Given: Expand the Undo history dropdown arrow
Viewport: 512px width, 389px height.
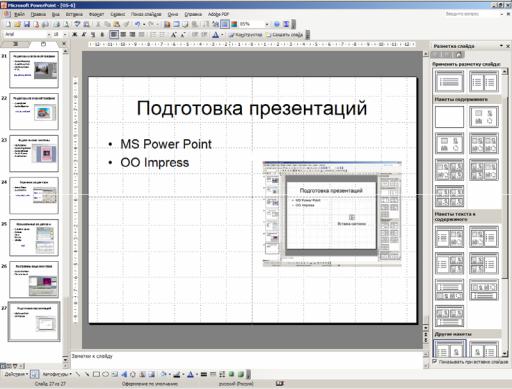Looking at the screenshot, I should coord(144,24).
